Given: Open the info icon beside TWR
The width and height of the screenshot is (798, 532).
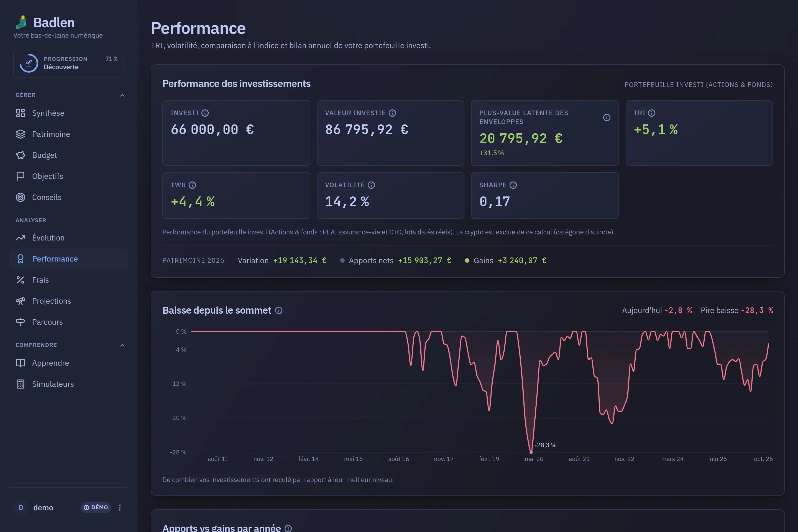Looking at the screenshot, I should 192,185.
